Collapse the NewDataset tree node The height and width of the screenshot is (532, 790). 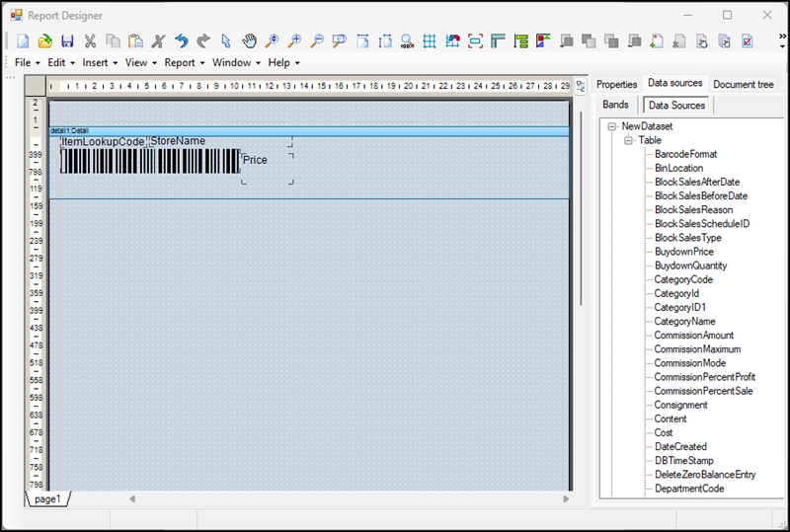pyautogui.click(x=612, y=126)
